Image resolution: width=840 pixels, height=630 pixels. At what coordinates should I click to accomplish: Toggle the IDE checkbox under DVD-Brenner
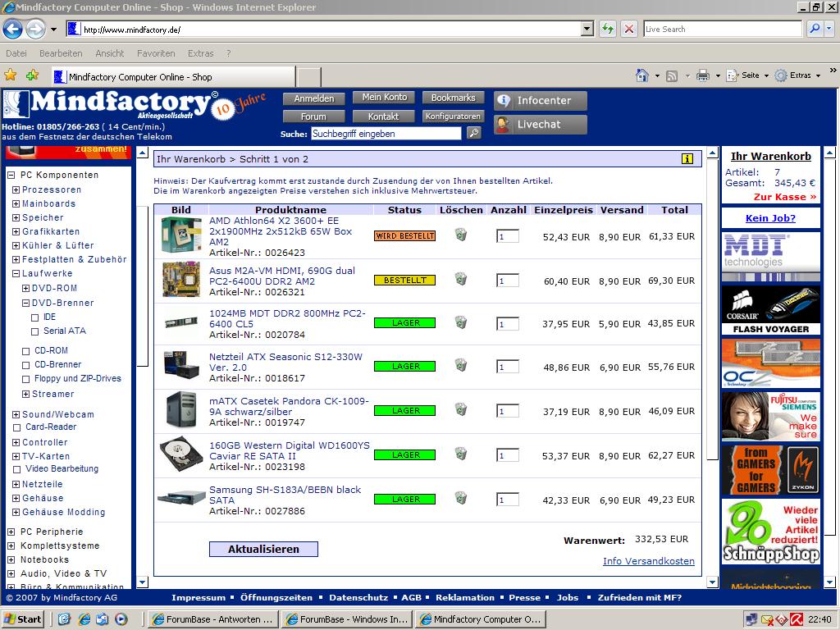coord(34,317)
